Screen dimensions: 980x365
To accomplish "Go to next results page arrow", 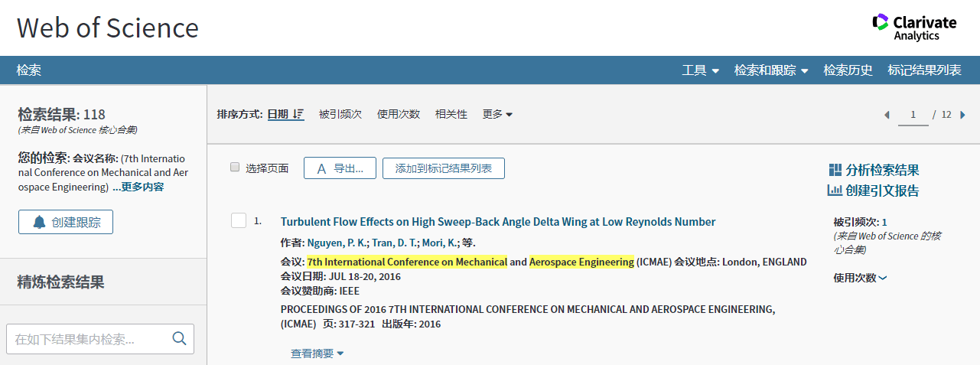I will [962, 115].
